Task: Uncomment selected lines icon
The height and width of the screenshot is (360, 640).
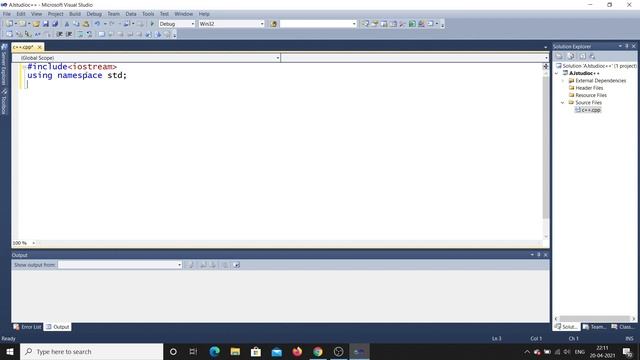Action: tap(89, 34)
